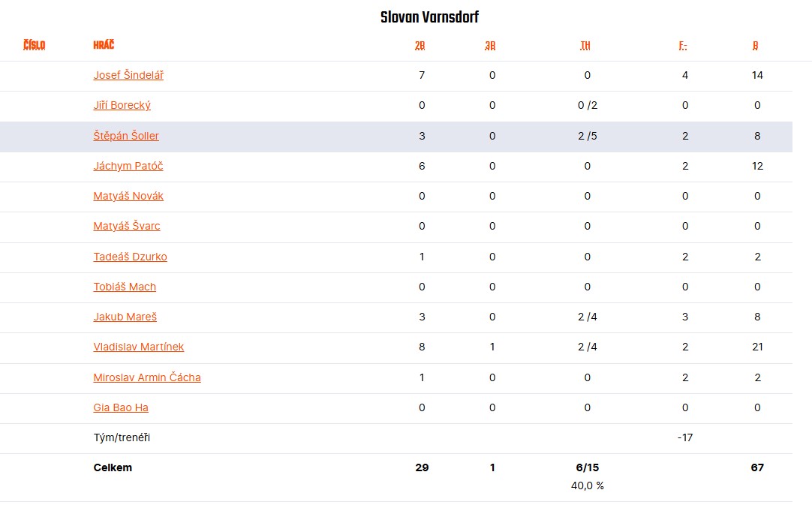Viewport: 812px width, 520px height.
Task: Click the Slovan Varnsdorf team title
Action: (x=430, y=17)
